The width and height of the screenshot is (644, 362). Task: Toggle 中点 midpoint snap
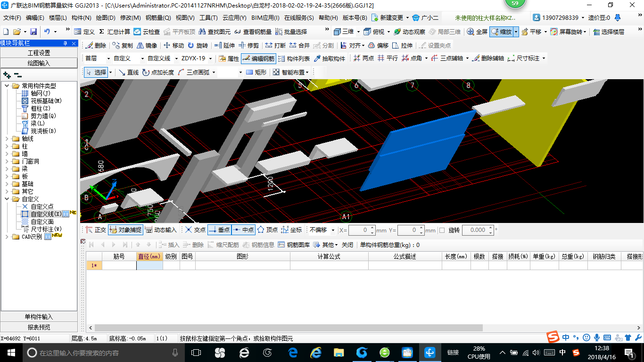point(243,230)
